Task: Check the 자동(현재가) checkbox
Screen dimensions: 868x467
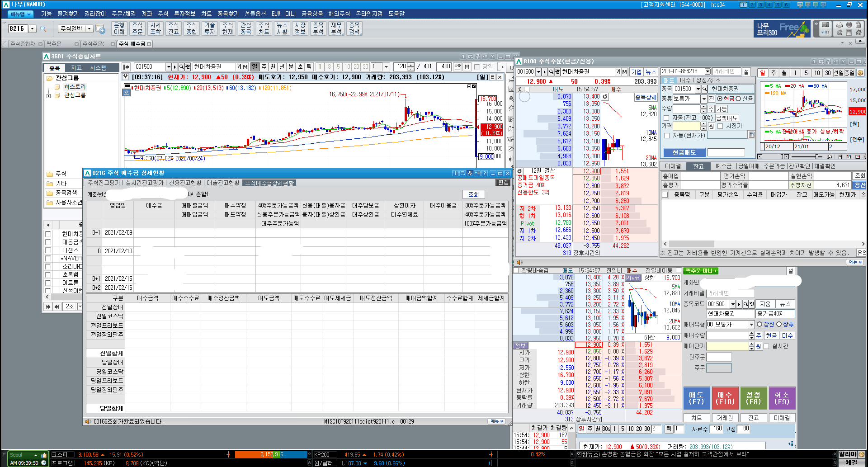Action: click(x=666, y=135)
